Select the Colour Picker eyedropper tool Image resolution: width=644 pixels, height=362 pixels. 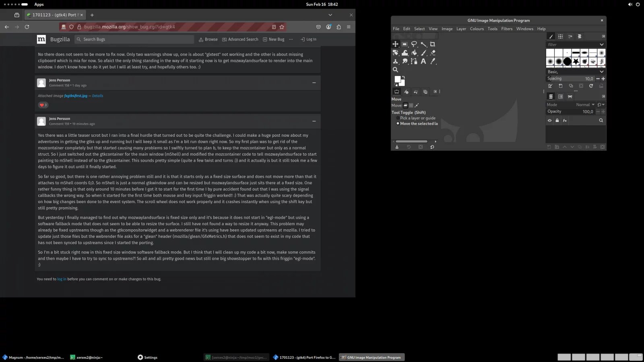(433, 61)
